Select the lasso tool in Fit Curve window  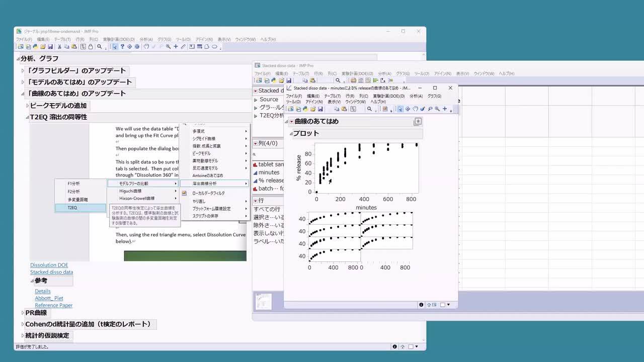(x=430, y=109)
